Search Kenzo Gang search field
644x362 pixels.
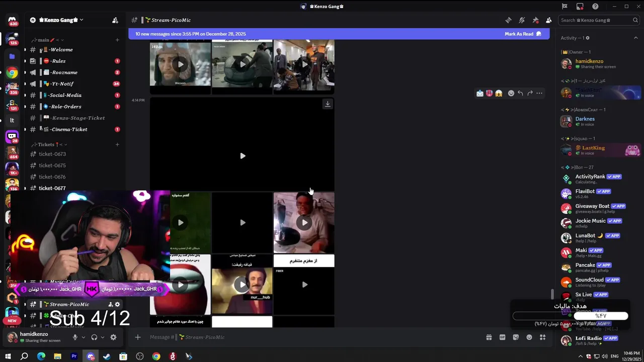click(x=599, y=20)
